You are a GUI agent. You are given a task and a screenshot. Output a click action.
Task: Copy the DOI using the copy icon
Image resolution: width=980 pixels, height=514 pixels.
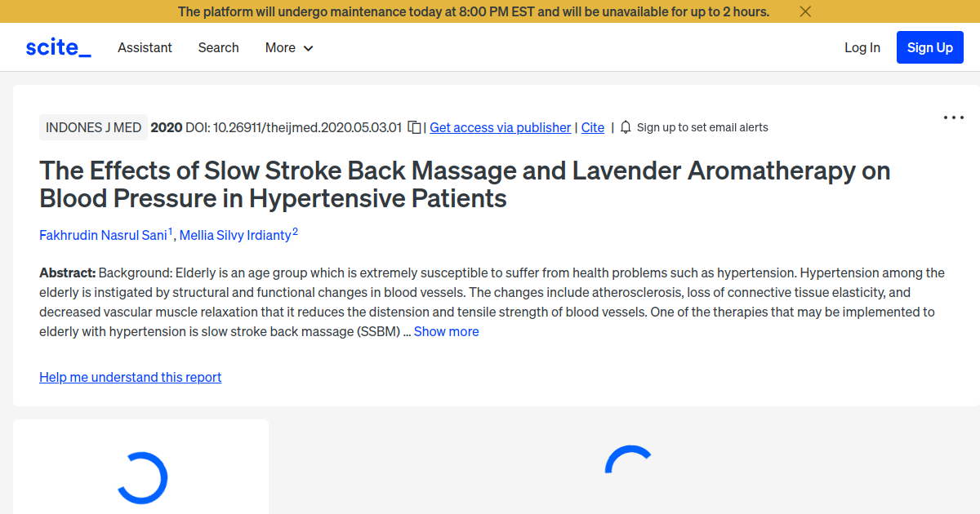coord(414,127)
